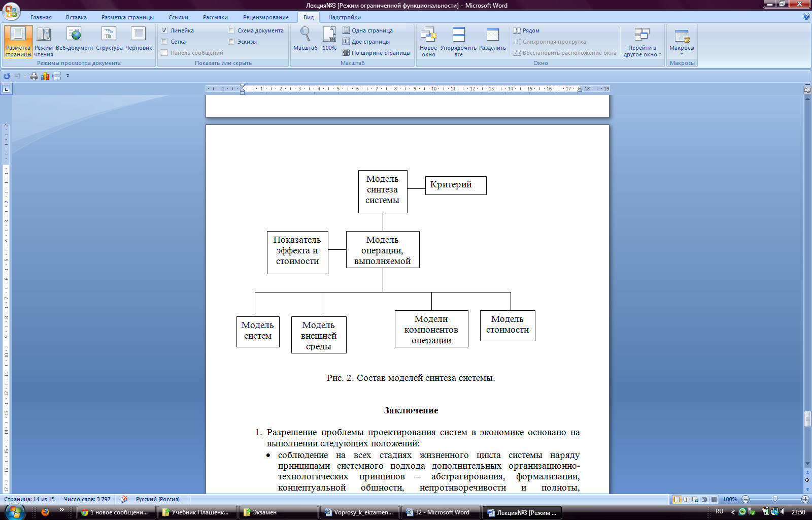Click the undo icon in quick access toolbar

coord(17,76)
